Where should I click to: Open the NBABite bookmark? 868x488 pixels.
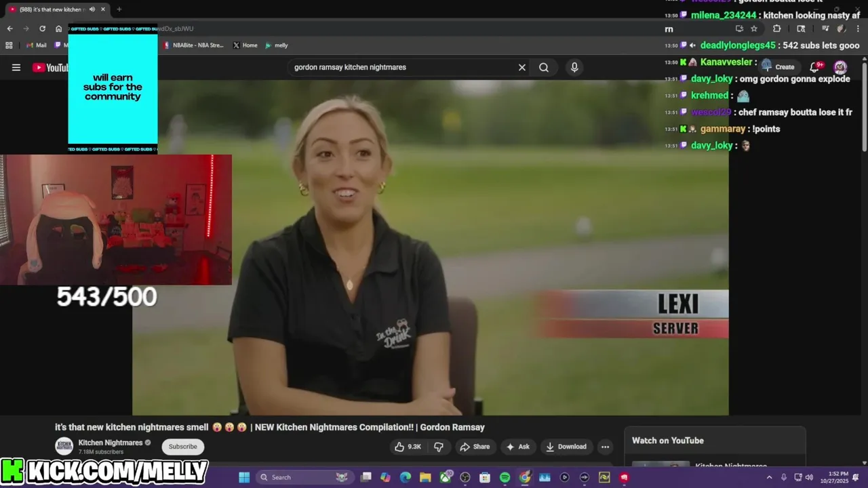(193, 45)
